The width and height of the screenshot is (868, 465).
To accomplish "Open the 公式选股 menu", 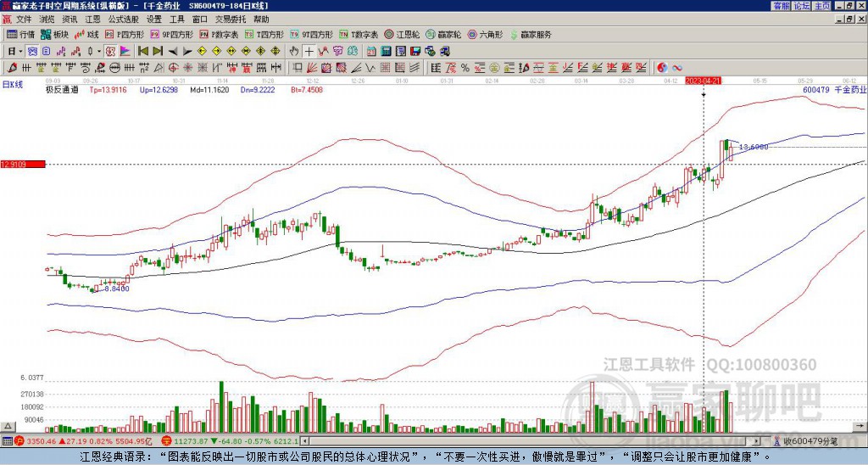I will coord(124,20).
